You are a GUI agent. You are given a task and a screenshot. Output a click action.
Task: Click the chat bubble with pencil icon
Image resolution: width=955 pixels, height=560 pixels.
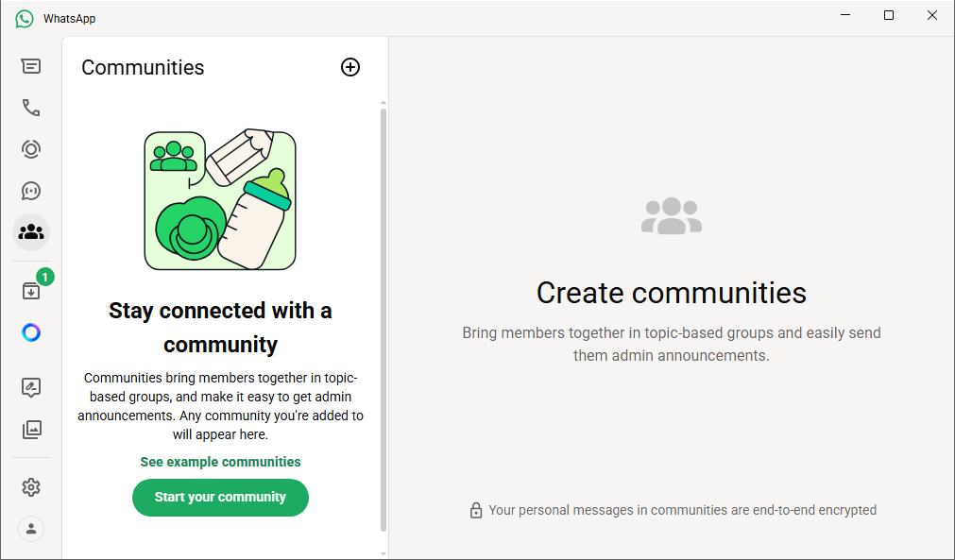31,387
